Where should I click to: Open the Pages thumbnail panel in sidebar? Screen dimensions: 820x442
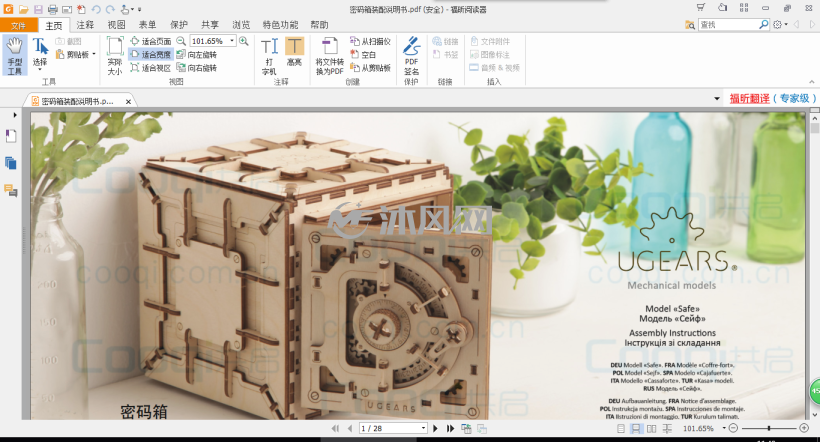click(10, 163)
